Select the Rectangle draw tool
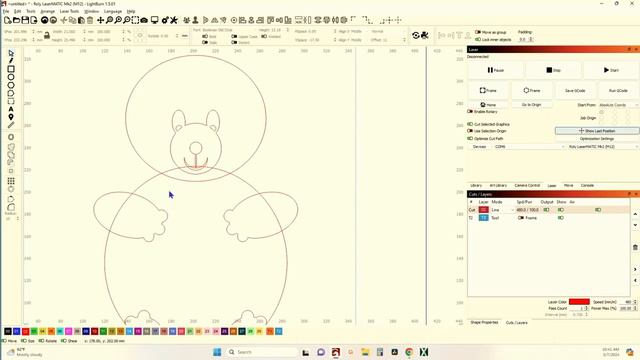The image size is (640, 360). click(11, 69)
